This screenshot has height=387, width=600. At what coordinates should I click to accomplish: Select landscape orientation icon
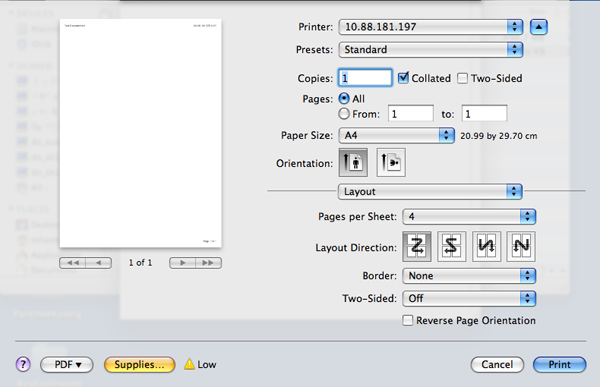391,163
